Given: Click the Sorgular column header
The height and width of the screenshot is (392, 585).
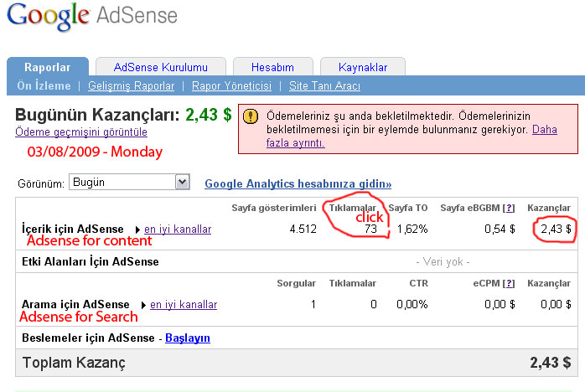Looking at the screenshot, I should [x=296, y=283].
